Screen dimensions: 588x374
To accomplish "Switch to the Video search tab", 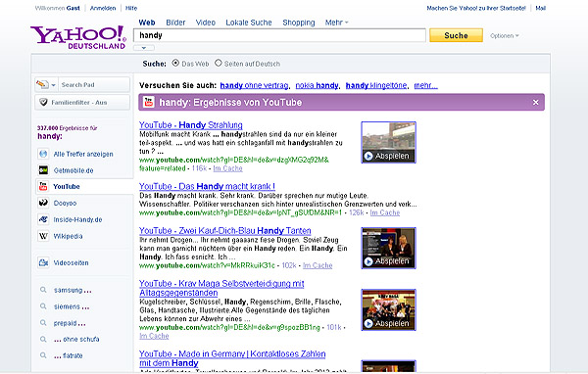I will 206,23.
